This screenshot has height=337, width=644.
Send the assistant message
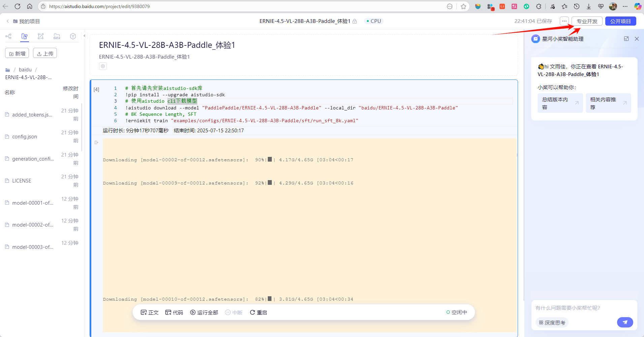click(x=625, y=322)
